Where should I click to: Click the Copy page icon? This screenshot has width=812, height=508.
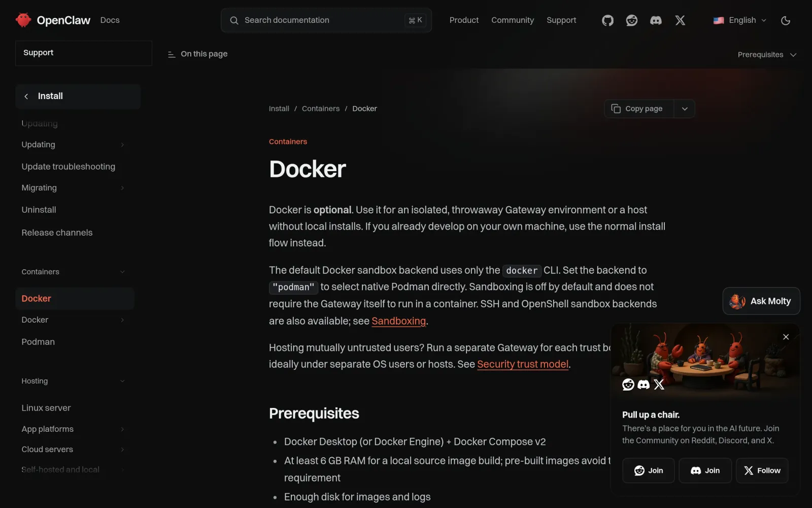(616, 109)
